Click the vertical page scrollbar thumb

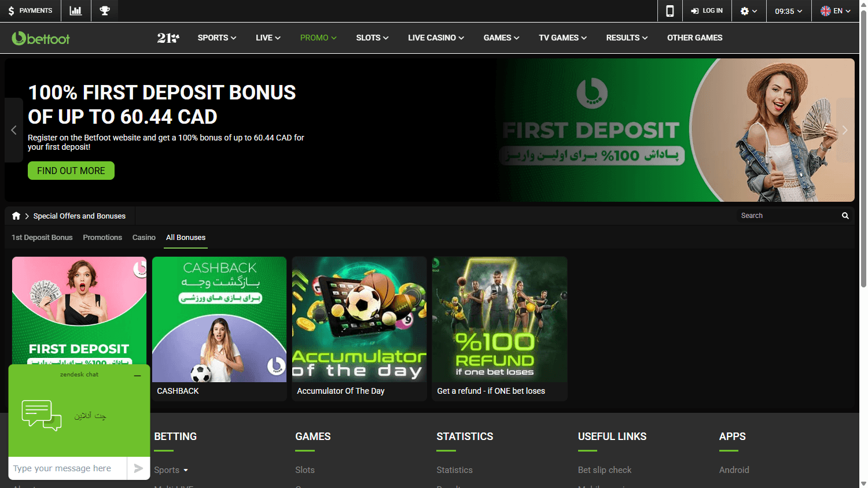pyautogui.click(x=863, y=147)
